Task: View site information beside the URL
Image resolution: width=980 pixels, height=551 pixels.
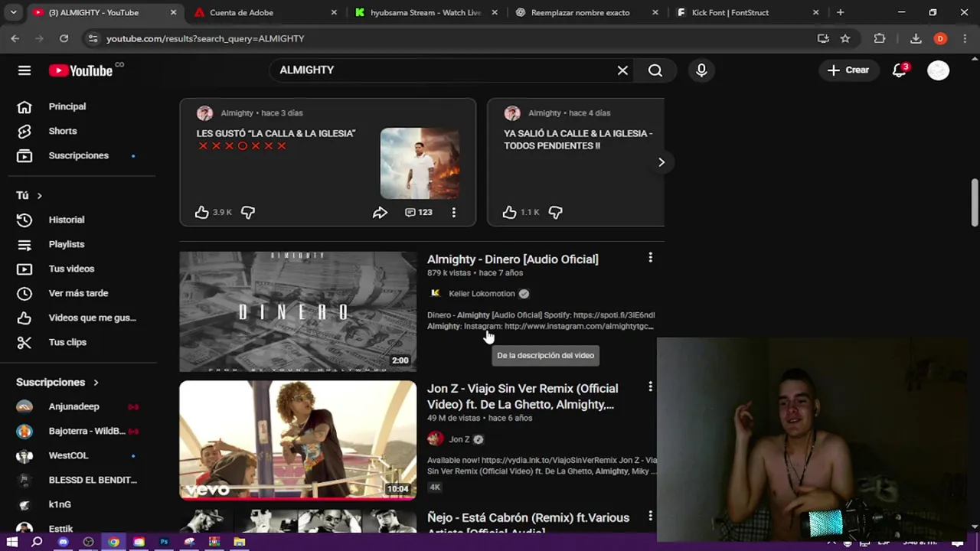Action: click(x=93, y=38)
